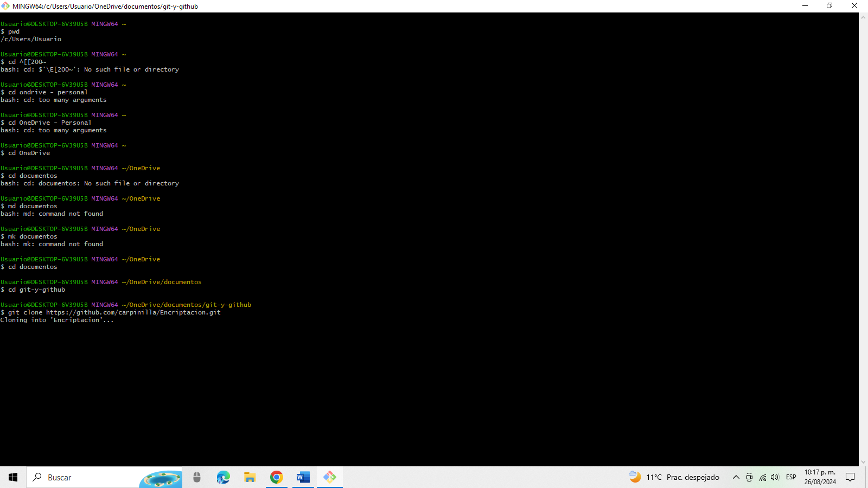This screenshot has width=868, height=488.
Task: Click 'cd OneDrive - Personal' command line
Action: coord(46,123)
